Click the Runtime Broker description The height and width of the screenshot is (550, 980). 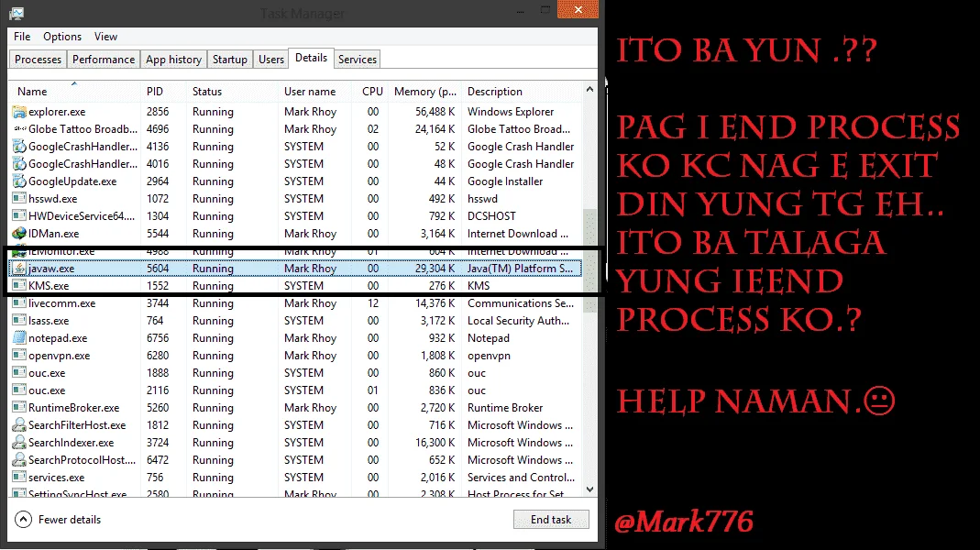click(505, 408)
